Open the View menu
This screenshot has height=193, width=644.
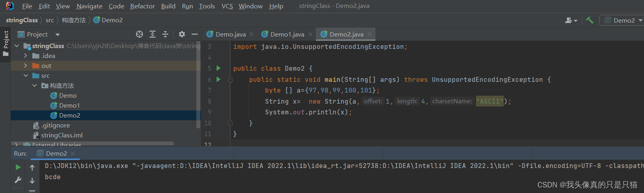[x=63, y=6]
